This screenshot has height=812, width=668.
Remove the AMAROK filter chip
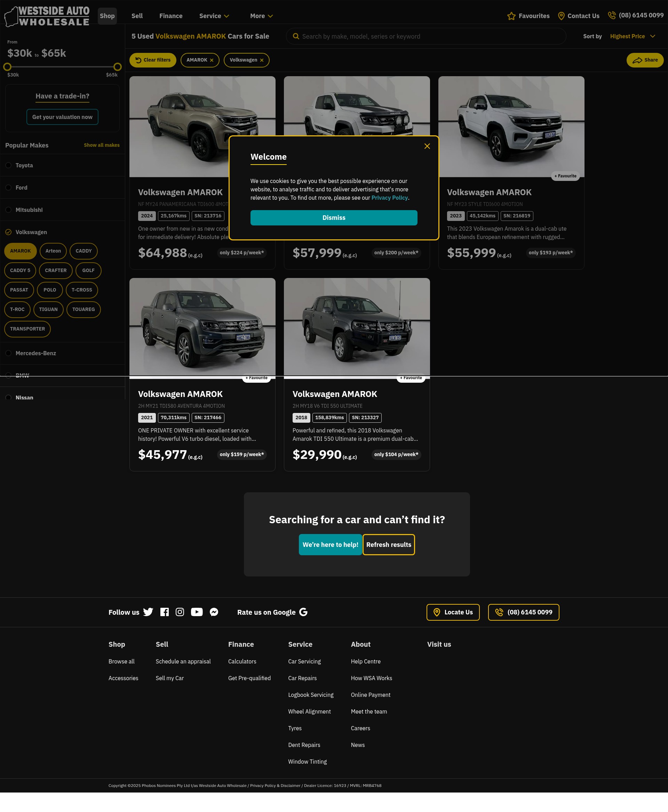pyautogui.click(x=211, y=61)
